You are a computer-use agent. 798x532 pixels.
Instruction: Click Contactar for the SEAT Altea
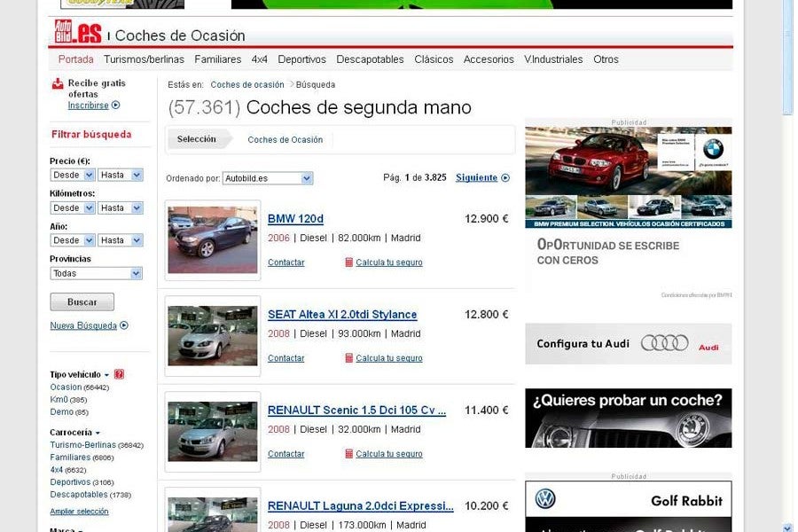286,358
